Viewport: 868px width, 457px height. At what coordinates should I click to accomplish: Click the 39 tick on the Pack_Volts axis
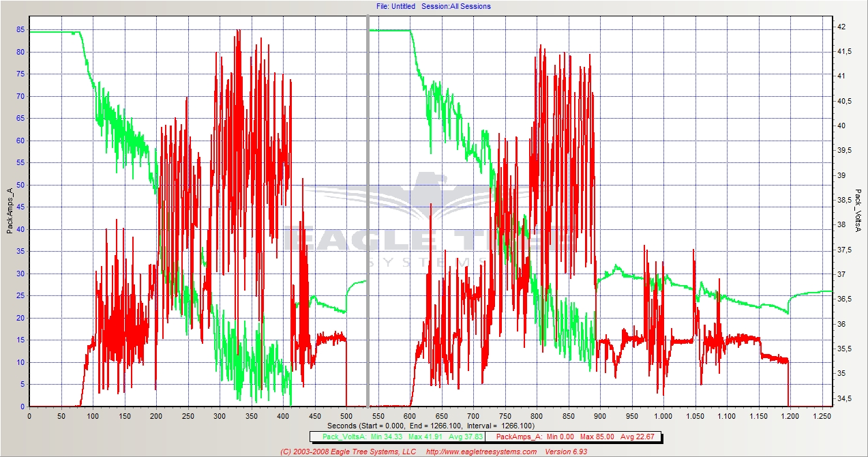pyautogui.click(x=841, y=175)
